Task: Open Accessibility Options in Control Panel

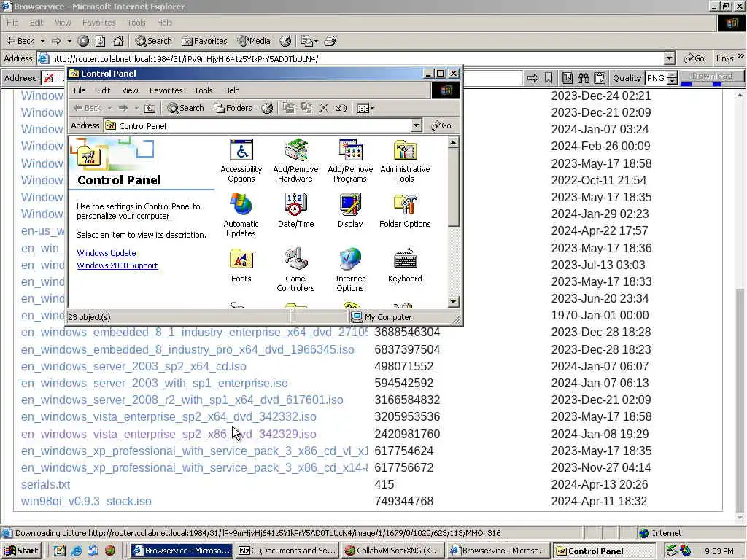Action: (241, 161)
